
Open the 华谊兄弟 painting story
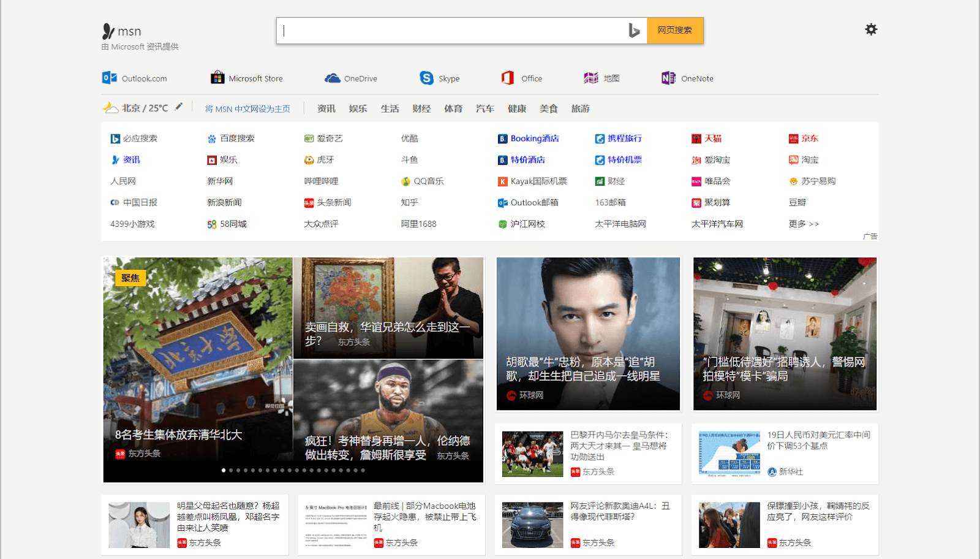(388, 308)
